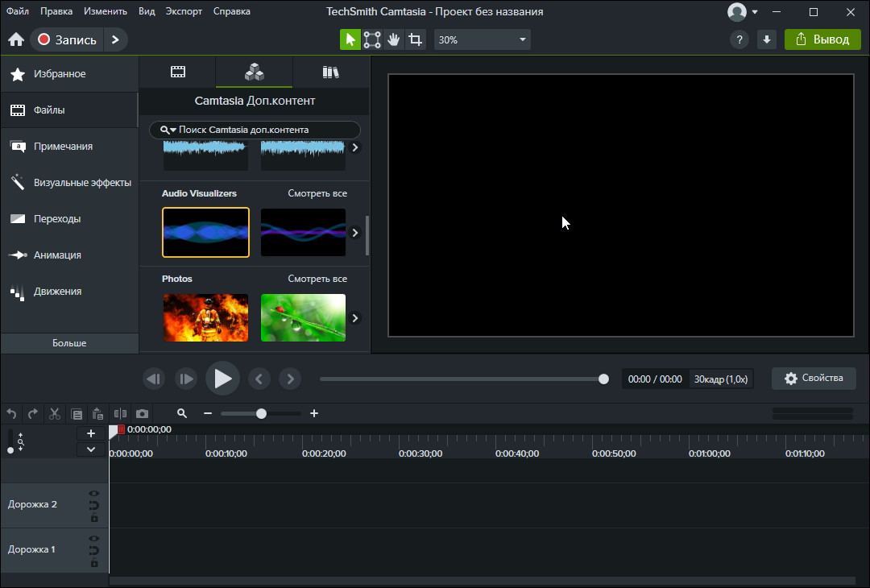
Task: Click the Split clip icon
Action: point(120,414)
